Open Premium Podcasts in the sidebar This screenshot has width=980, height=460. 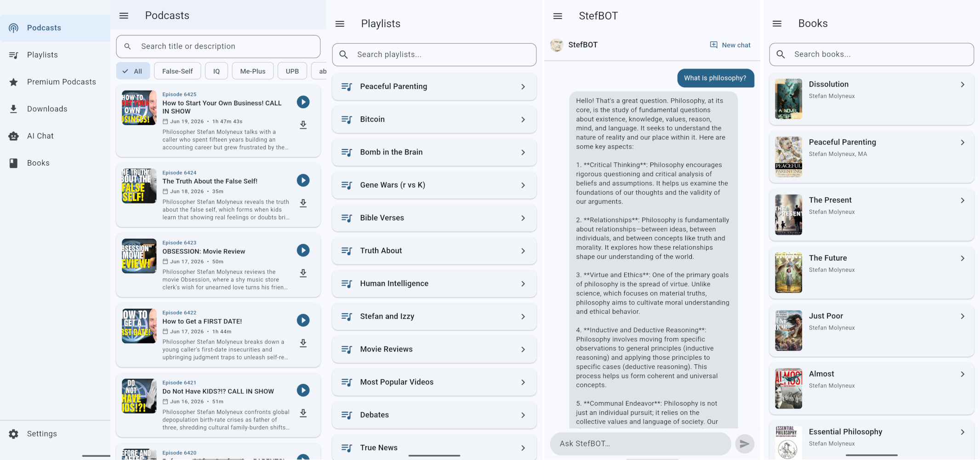point(55,82)
